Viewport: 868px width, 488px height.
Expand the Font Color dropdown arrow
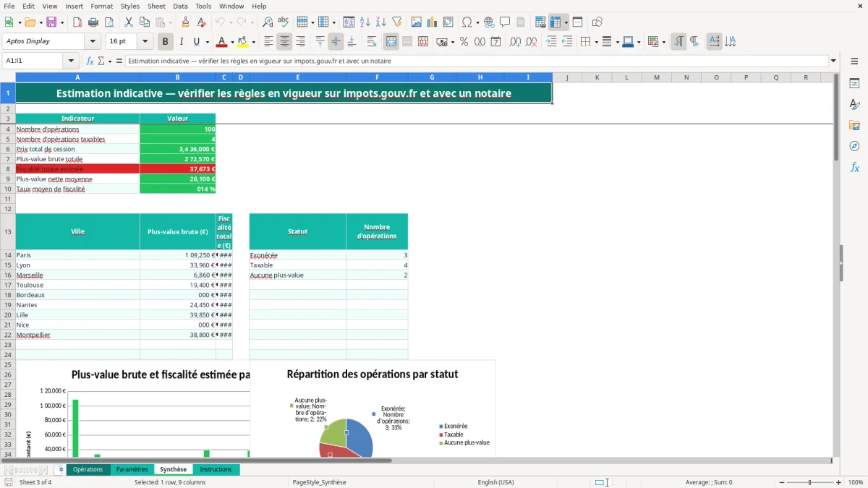[234, 42]
